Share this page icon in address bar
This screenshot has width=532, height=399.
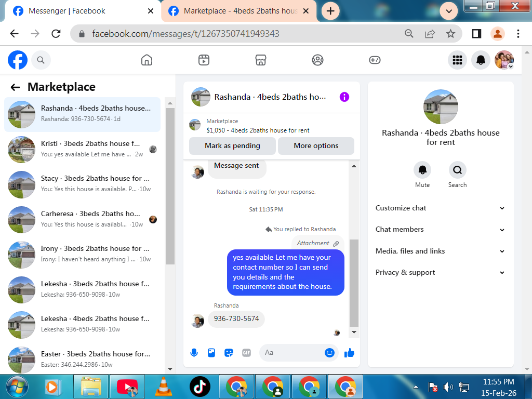(x=430, y=34)
